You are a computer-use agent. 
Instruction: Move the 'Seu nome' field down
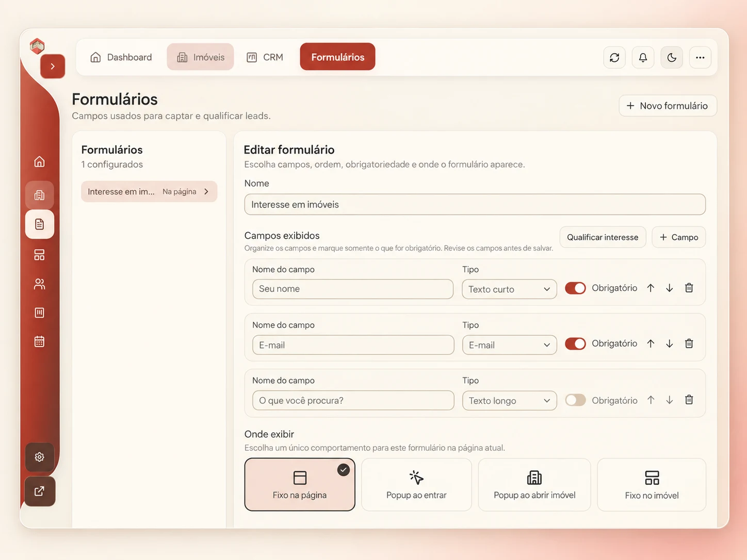click(669, 288)
